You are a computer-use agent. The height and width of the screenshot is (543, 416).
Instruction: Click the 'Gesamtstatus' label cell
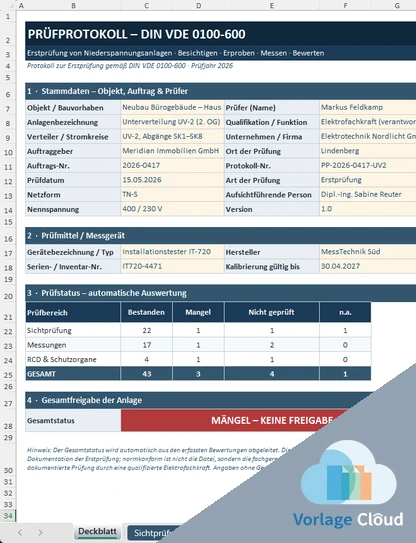(x=73, y=420)
